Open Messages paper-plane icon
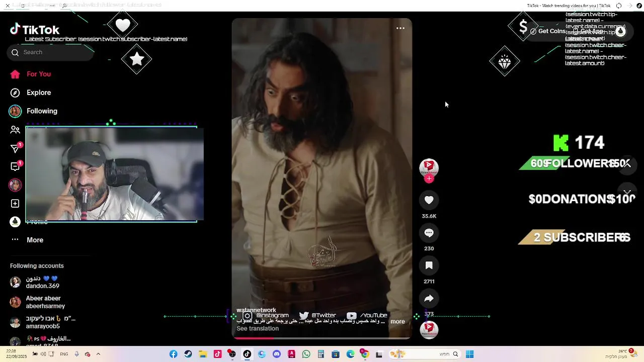This screenshot has width=644, height=362. click(x=15, y=148)
